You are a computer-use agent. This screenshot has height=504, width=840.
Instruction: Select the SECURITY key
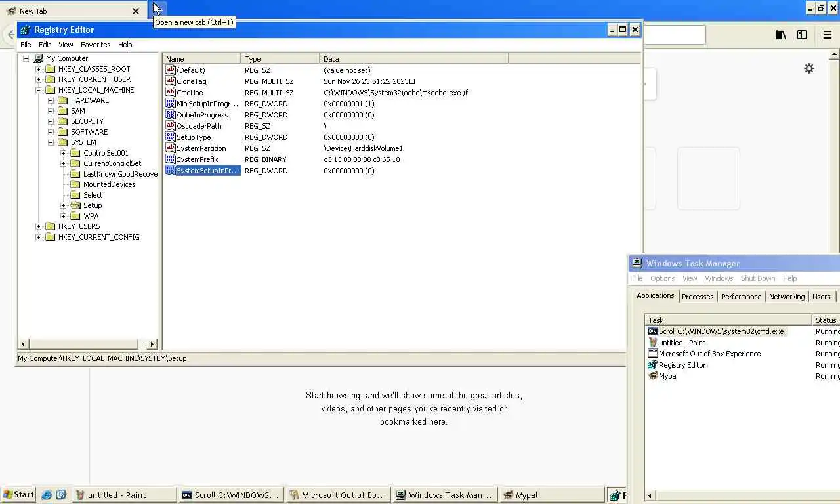87,121
